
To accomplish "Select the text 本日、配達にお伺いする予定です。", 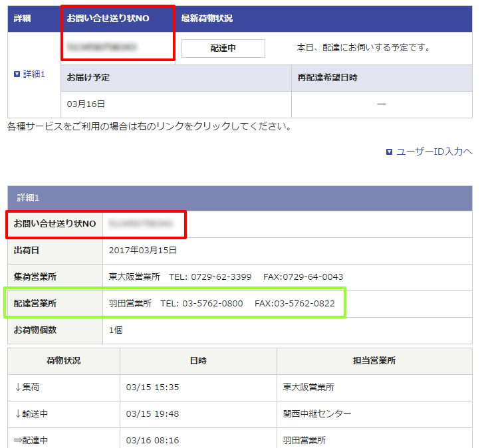I will coord(364,48).
